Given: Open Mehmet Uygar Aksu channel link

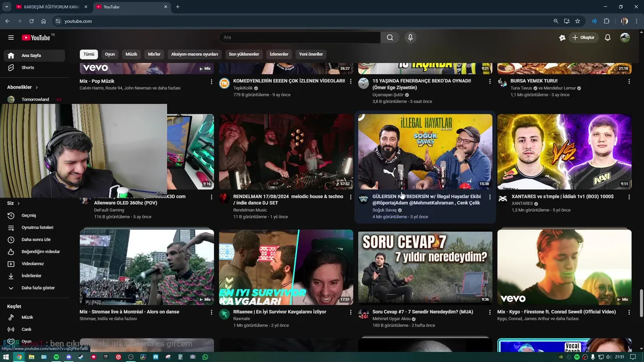Looking at the screenshot, I should tap(391, 319).
